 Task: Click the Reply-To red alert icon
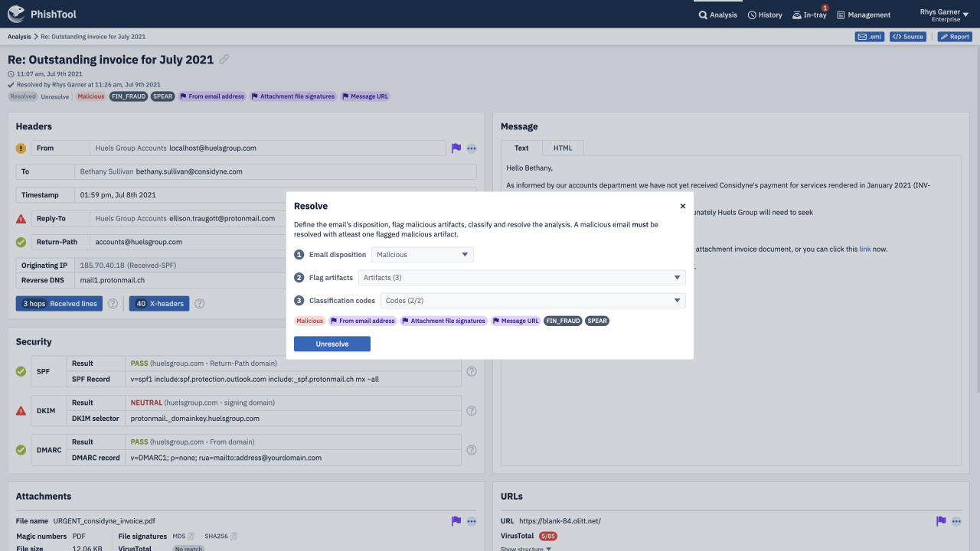(21, 219)
